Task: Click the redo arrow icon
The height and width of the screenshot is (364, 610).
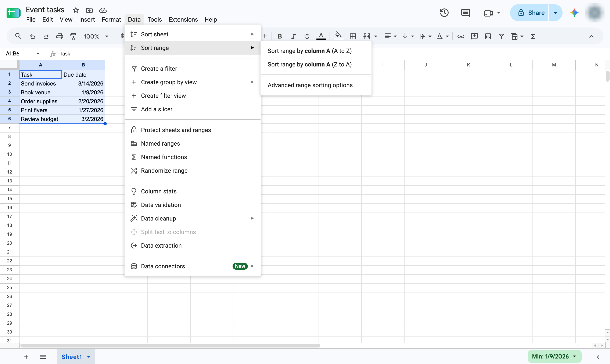Action: (x=46, y=36)
